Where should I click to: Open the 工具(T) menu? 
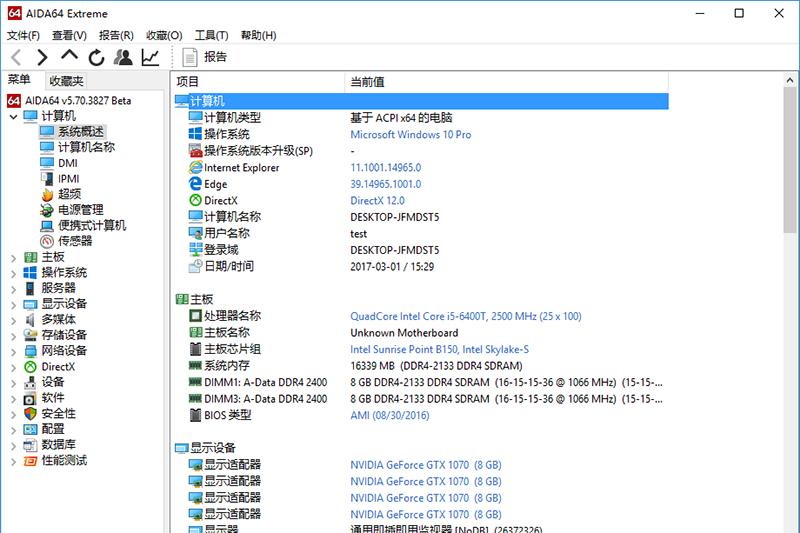(x=211, y=35)
